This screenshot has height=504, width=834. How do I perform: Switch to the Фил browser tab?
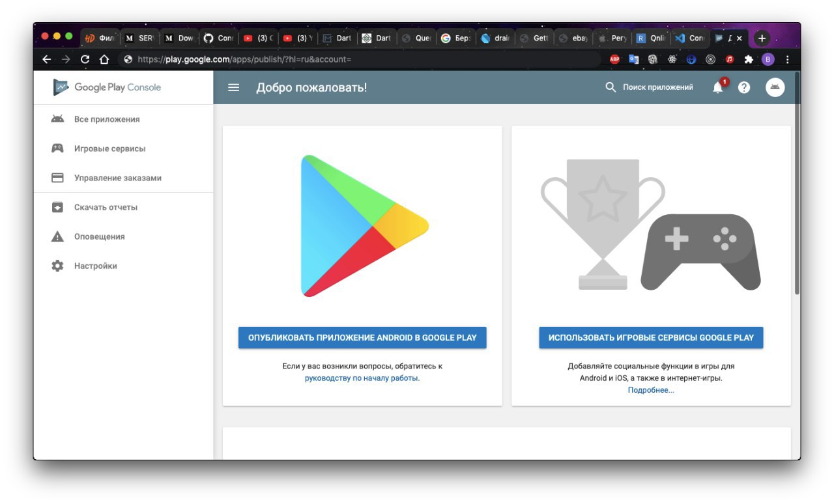[x=100, y=38]
